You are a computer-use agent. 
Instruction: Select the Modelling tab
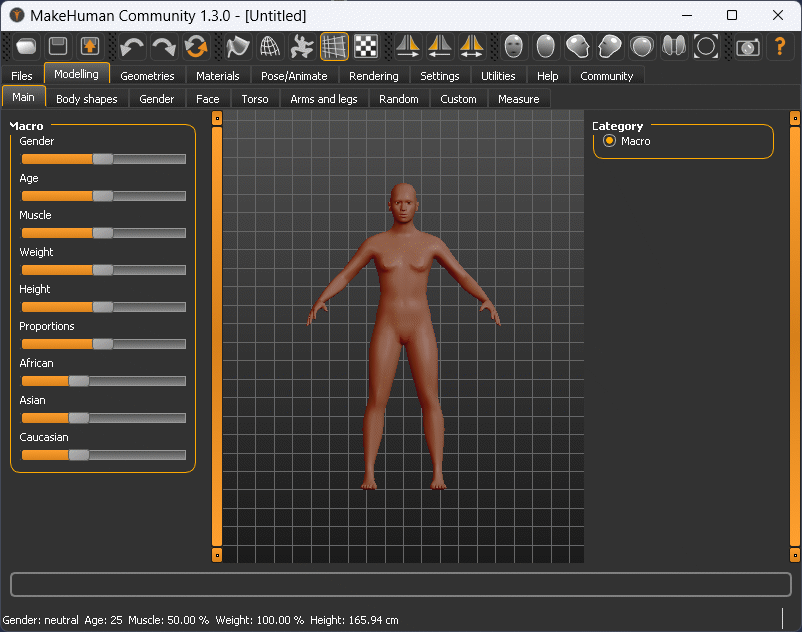(x=77, y=74)
